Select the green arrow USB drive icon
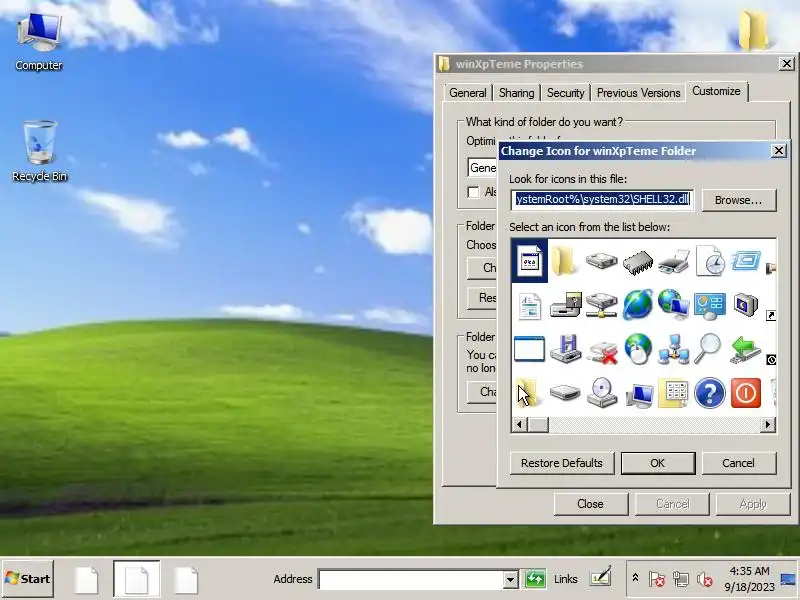This screenshot has height=600, width=800. 745,349
